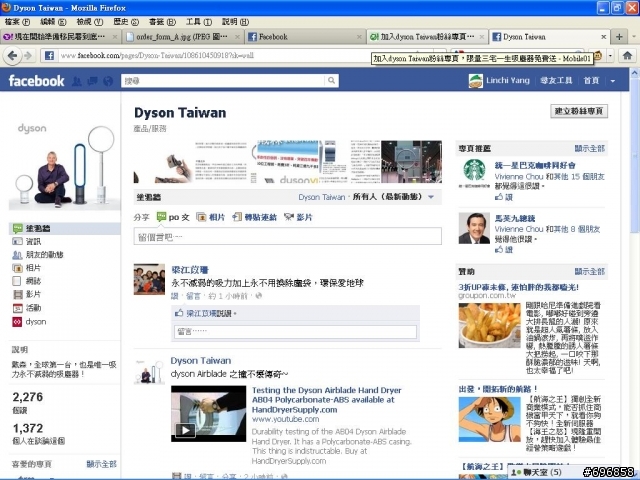Switch to the order_form_A.jpg tab
Screen dimensions: 640x480
182,37
